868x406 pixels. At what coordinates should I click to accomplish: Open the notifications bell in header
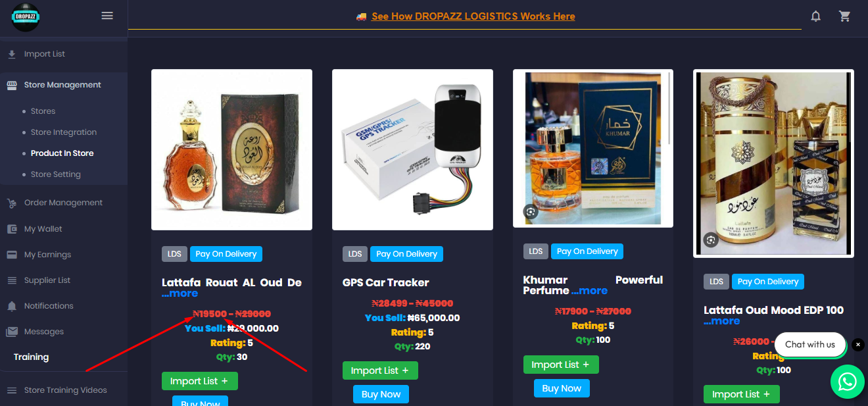point(815,16)
